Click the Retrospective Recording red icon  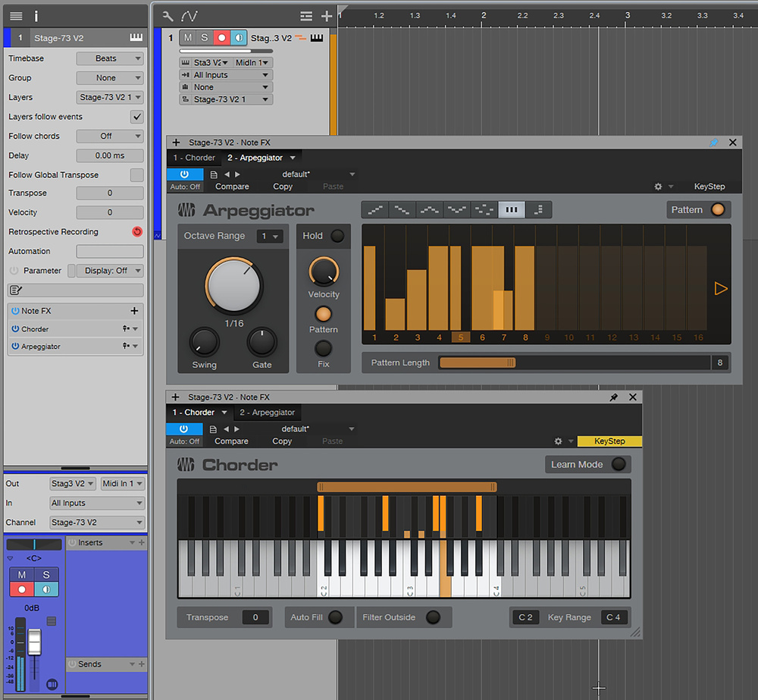[136, 232]
